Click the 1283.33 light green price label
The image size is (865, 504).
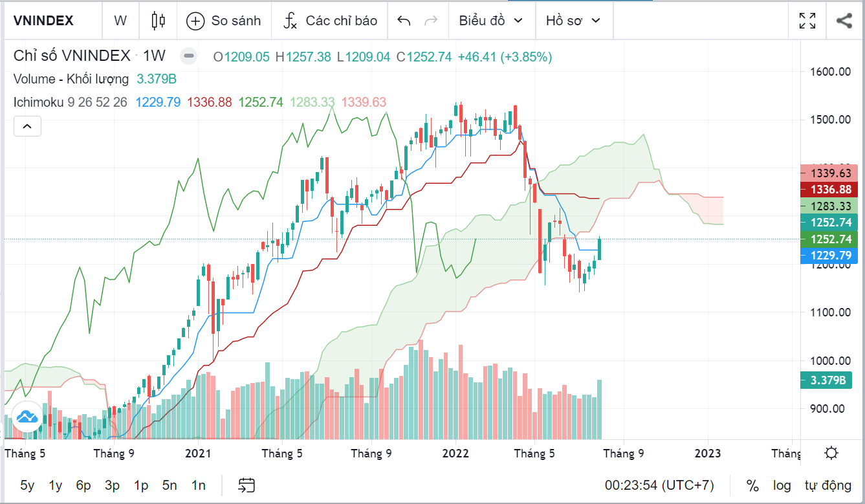coord(829,206)
